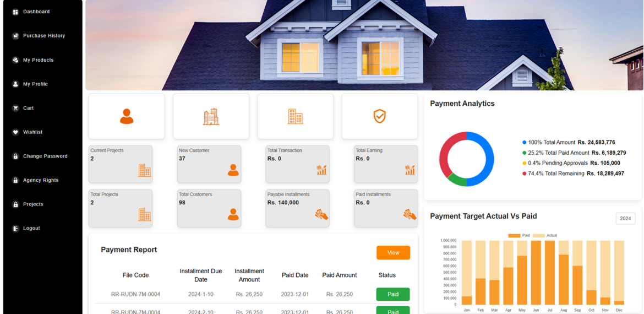Screen dimensions: 644x314
Task: Click the first green Paid status button
Action: pos(393,294)
